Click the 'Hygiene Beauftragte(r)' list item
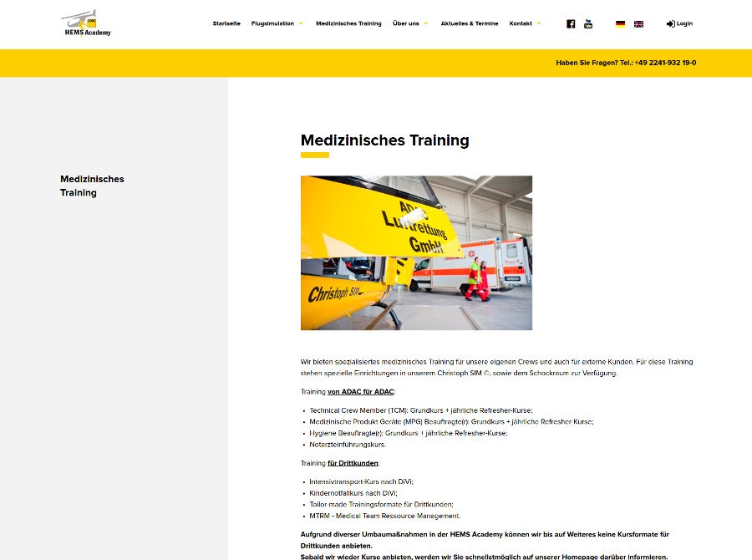 pos(408,433)
